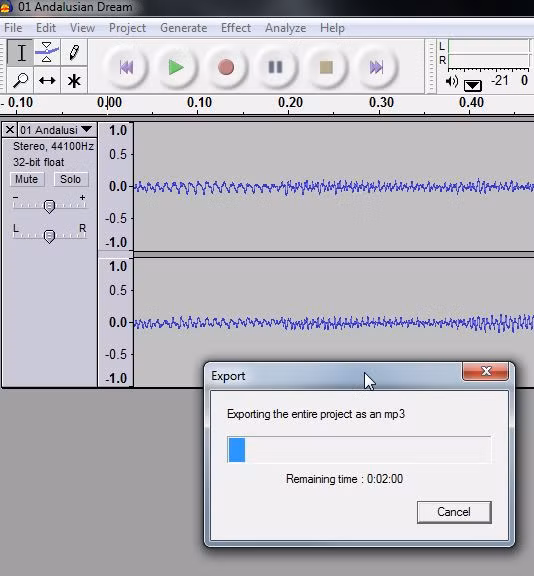Select the Time Shift arrows tool
The height and width of the screenshot is (576, 534).
[x=47, y=80]
